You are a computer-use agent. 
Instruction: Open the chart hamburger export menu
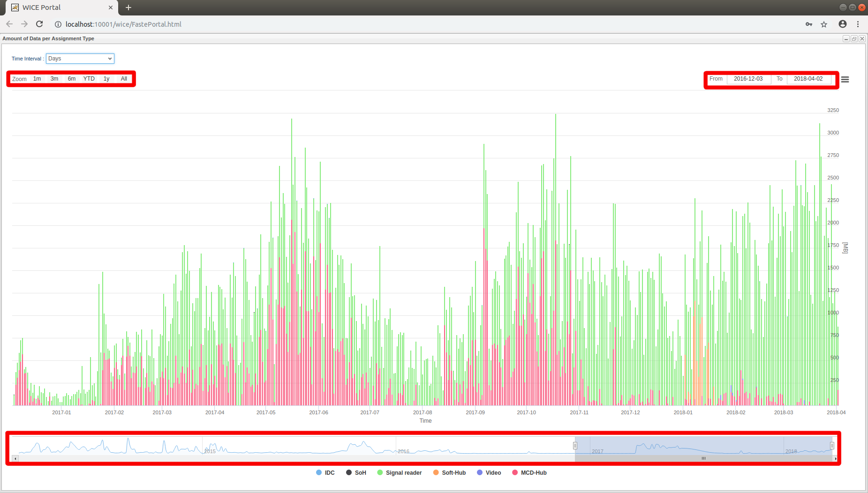pyautogui.click(x=845, y=80)
